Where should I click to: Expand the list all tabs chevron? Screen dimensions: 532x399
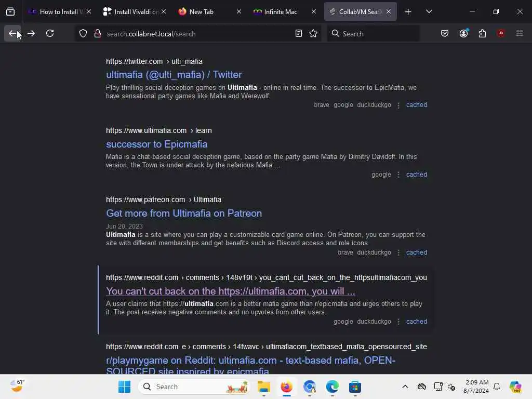429,12
